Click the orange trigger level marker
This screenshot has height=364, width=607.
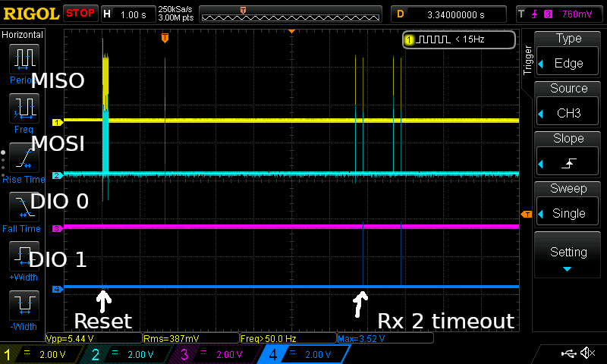[x=526, y=215]
